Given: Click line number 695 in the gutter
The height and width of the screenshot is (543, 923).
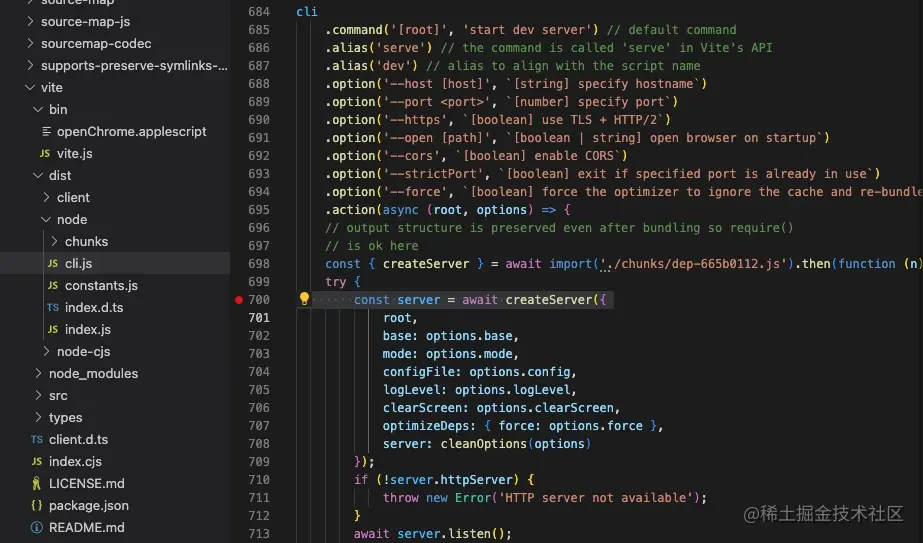Looking at the screenshot, I should [x=259, y=210].
